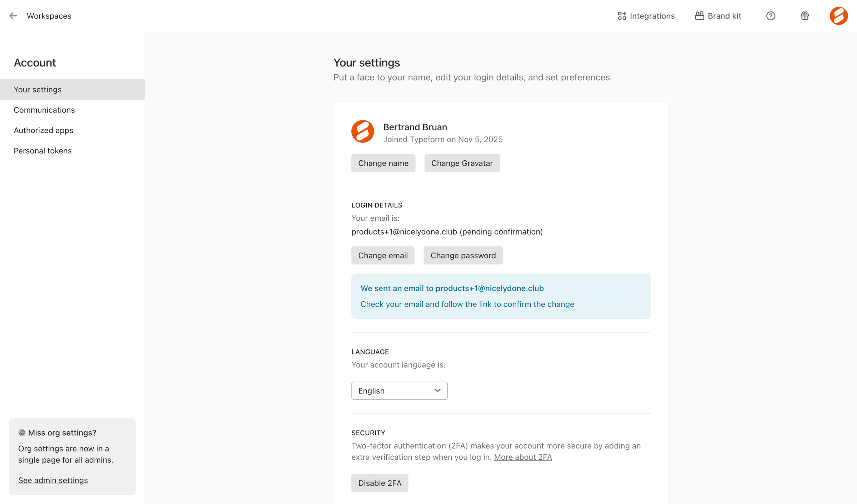Screen dimensions: 857x504
Task: Click the Change password button
Action: click(463, 255)
